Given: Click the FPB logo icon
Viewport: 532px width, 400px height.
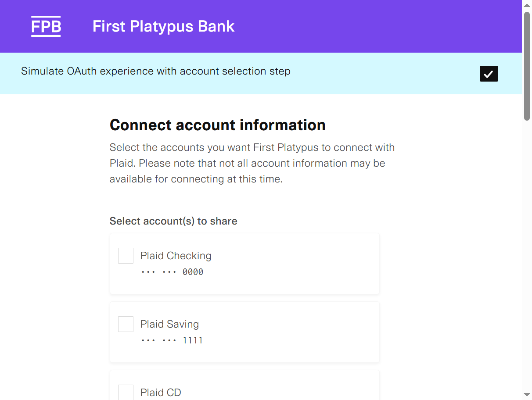Looking at the screenshot, I should tap(46, 26).
